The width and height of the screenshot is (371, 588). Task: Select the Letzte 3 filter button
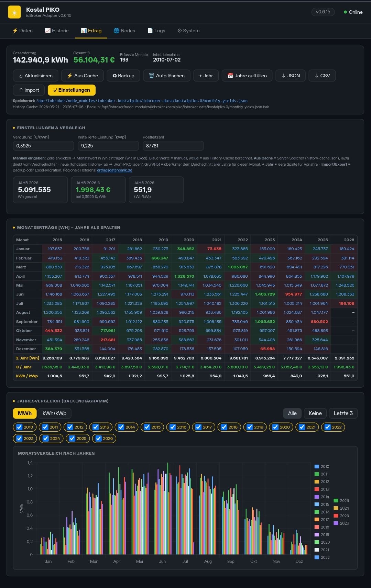(343, 413)
